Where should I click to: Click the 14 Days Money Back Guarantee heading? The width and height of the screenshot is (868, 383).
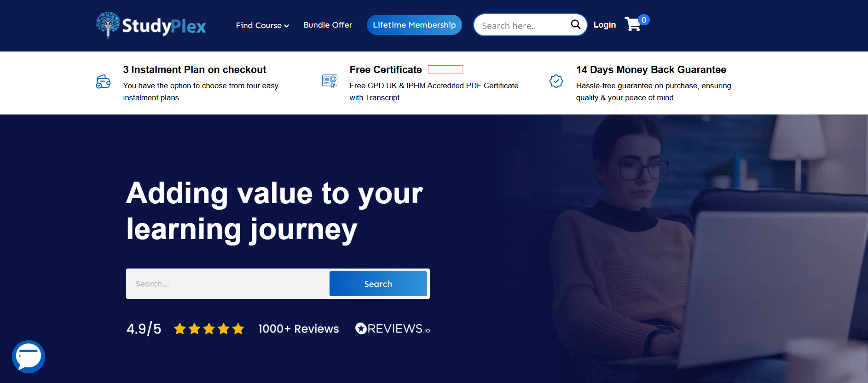click(651, 69)
